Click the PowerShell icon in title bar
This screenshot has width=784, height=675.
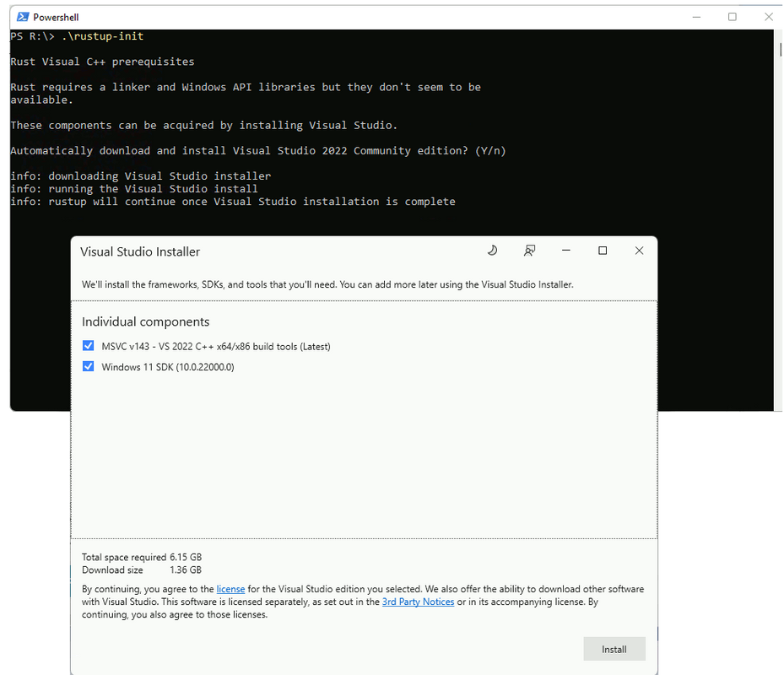[23, 17]
